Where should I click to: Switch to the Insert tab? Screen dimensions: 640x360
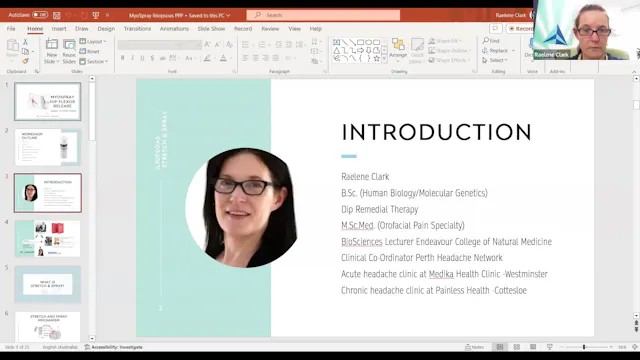[x=59, y=29]
